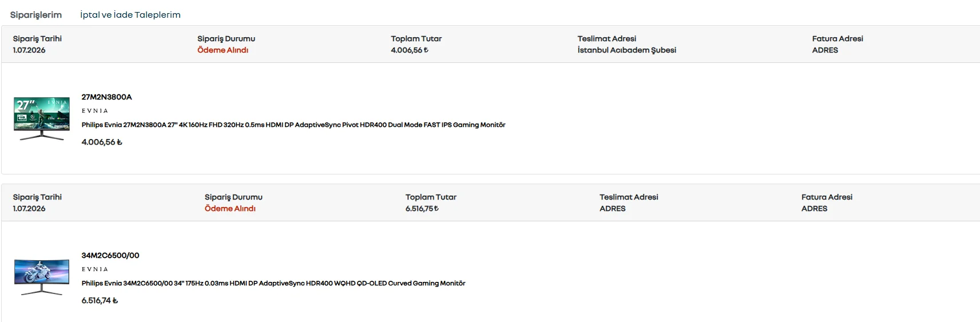The width and height of the screenshot is (980, 322).
Task: Click the EVNIA brand logo under 34M2C6500/00
Action: tap(95, 269)
